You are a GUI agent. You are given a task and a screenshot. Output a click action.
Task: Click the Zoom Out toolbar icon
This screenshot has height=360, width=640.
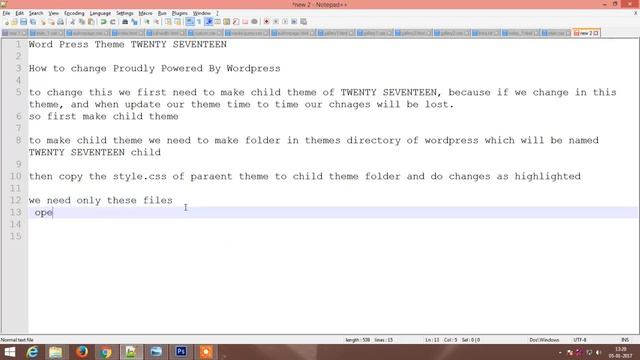pos(156,22)
